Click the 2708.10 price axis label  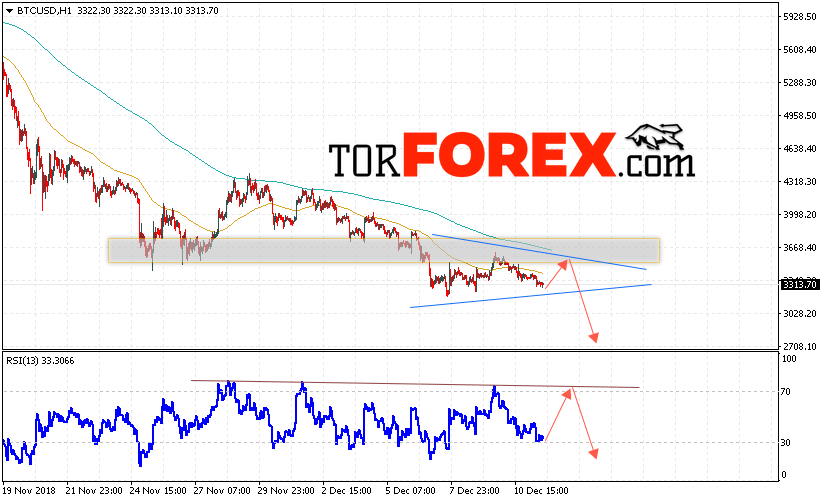point(800,347)
